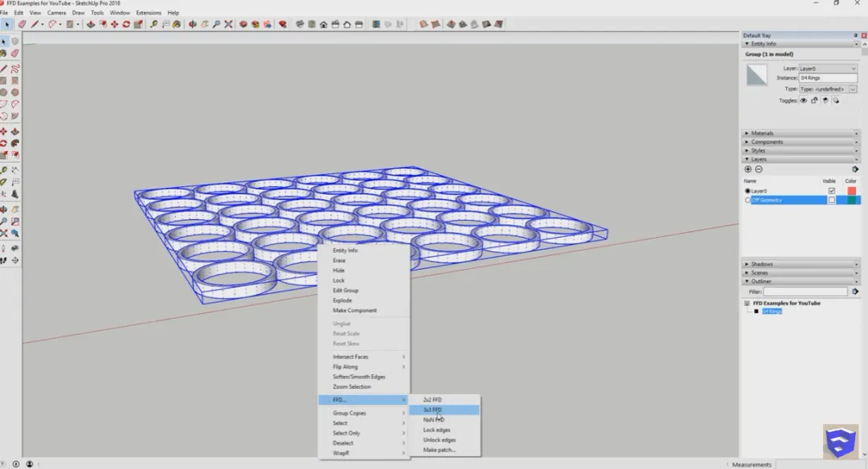868x469 pixels.
Task: Click the Delete Layer minus icon
Action: [x=759, y=169]
